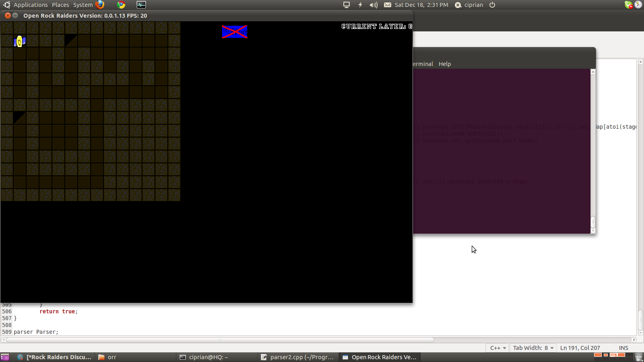Select the yellow raider unit sprite
Viewport: 644px width, 362px height.
(20, 41)
